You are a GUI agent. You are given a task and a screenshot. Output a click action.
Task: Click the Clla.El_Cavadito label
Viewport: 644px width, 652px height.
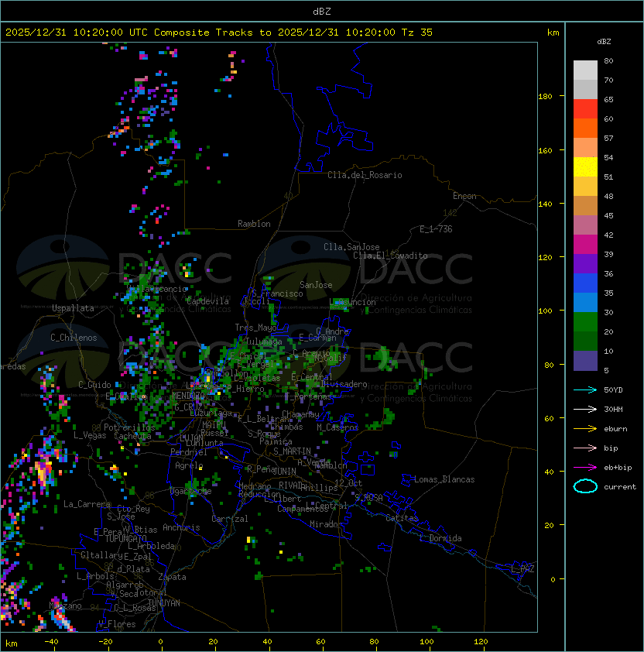[390, 256]
